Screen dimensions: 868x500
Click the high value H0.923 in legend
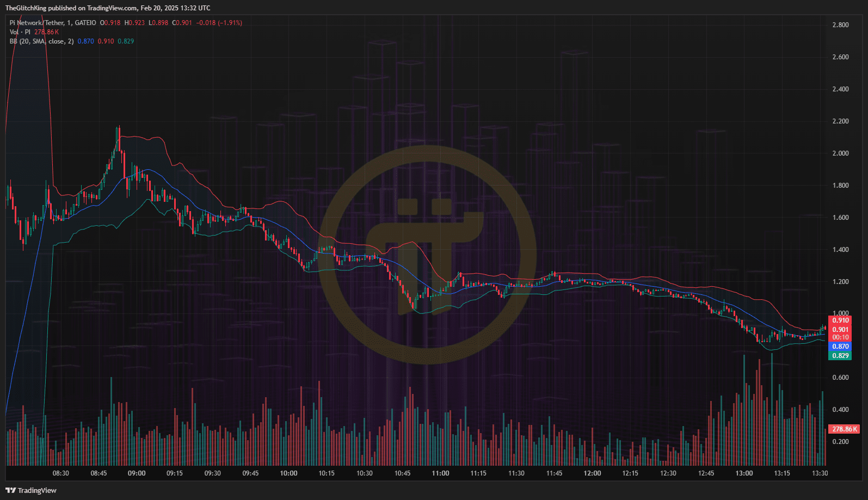134,23
